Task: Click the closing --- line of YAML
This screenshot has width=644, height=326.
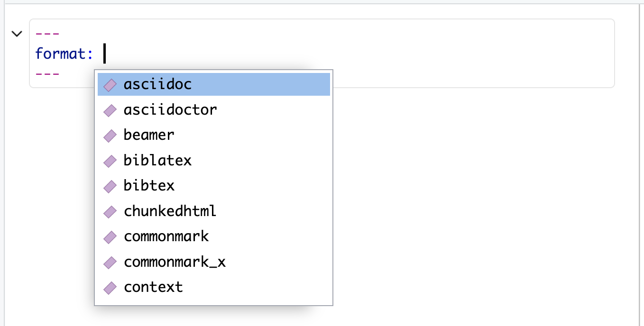Action: [47, 74]
